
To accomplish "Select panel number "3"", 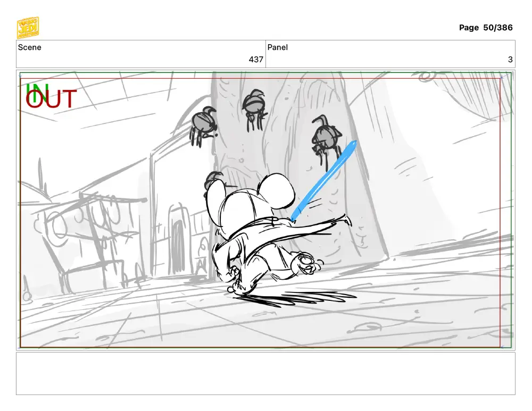I will [510, 60].
